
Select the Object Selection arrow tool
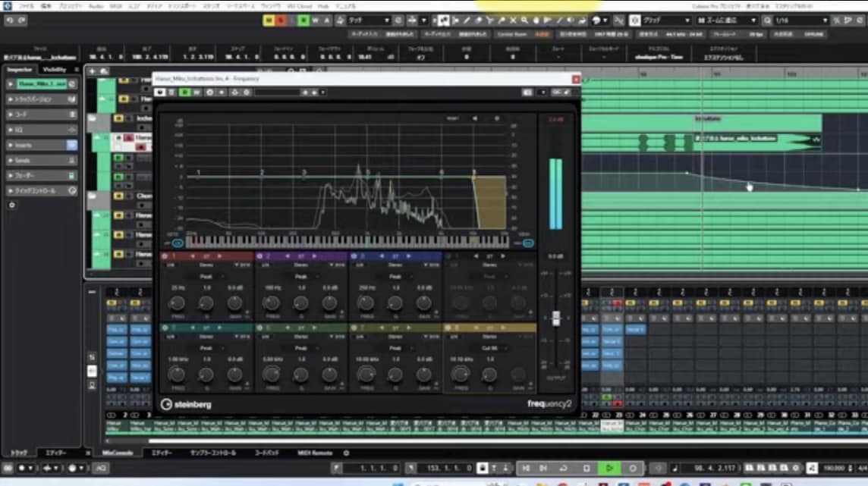point(443,20)
